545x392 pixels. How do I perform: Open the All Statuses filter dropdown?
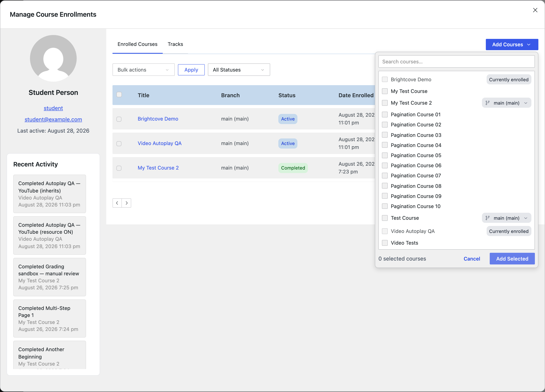239,70
